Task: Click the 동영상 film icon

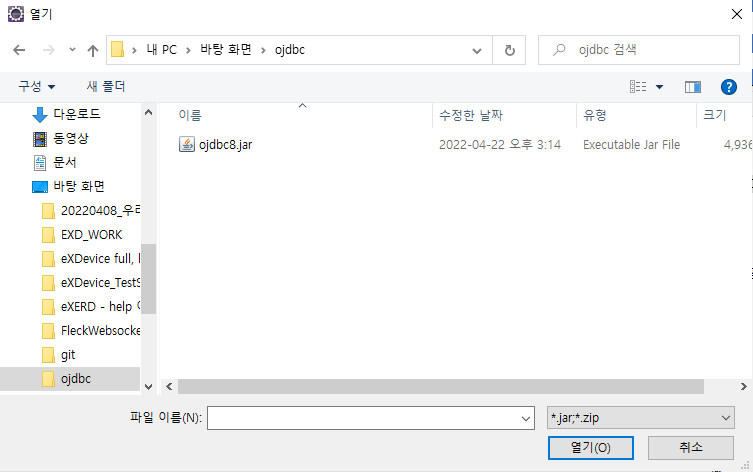Action: click(x=40, y=139)
